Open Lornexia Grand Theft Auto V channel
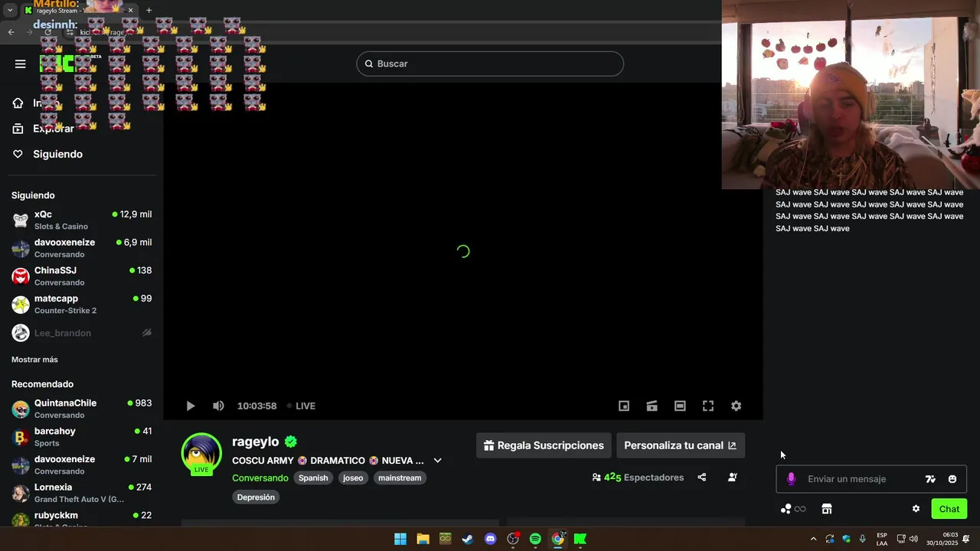The width and height of the screenshot is (980, 551). pos(81,494)
